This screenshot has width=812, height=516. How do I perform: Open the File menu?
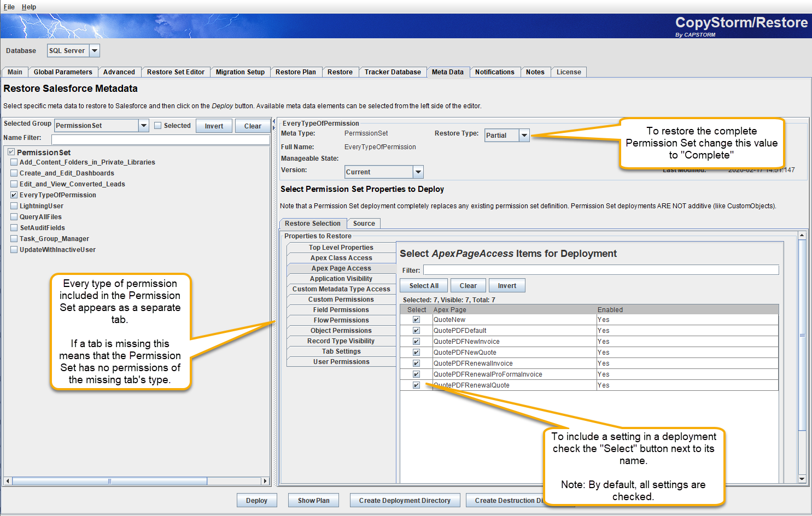[9, 7]
